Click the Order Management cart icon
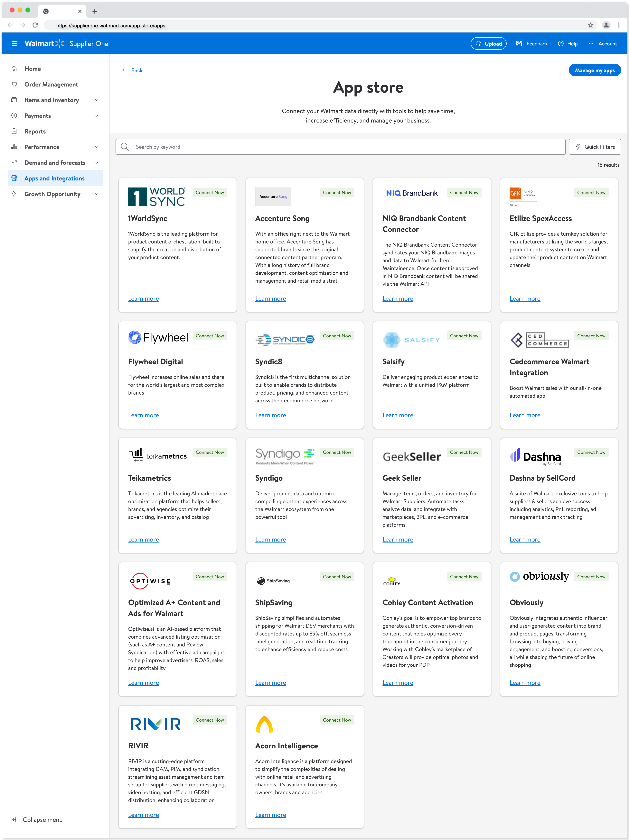Image resolution: width=629 pixels, height=840 pixels. (14, 84)
